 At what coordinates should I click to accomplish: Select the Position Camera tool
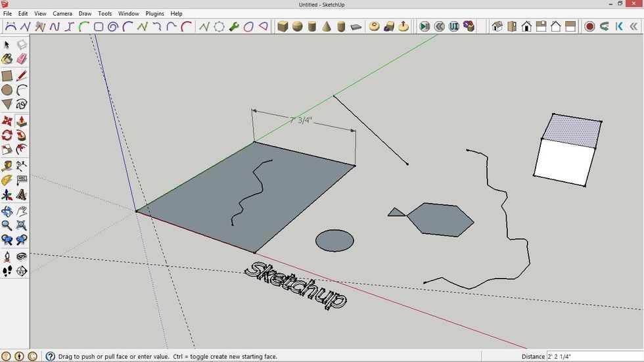[7, 257]
